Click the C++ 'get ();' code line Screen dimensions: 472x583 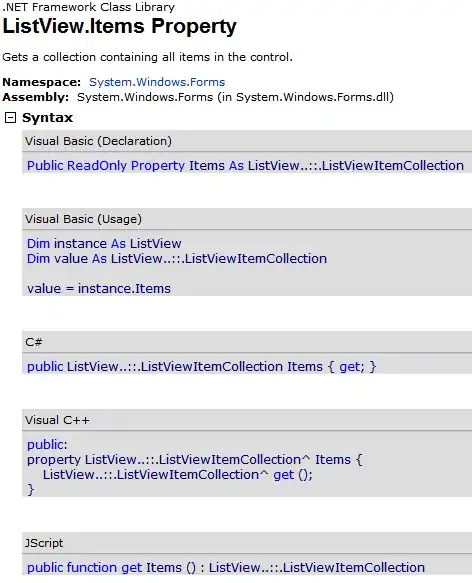pos(178,475)
